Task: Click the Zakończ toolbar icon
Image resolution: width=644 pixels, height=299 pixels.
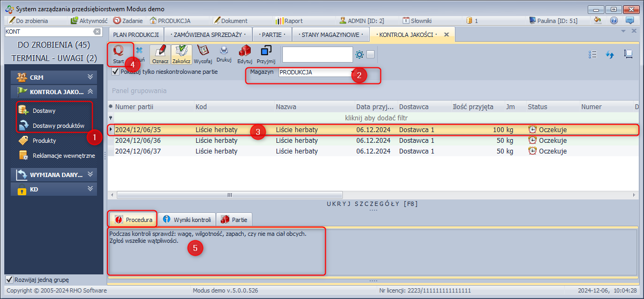Action: (182, 52)
